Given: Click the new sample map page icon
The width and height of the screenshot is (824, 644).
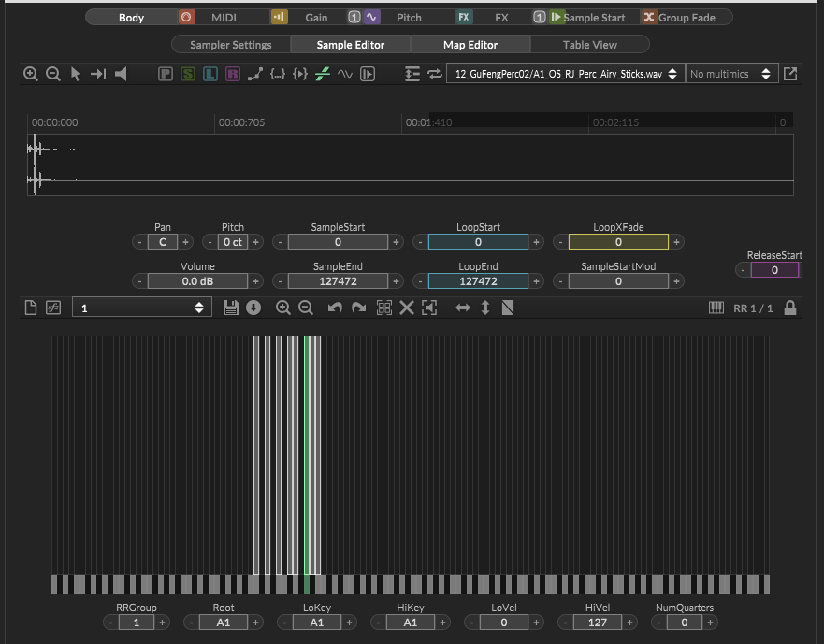Looking at the screenshot, I should pyautogui.click(x=31, y=308).
